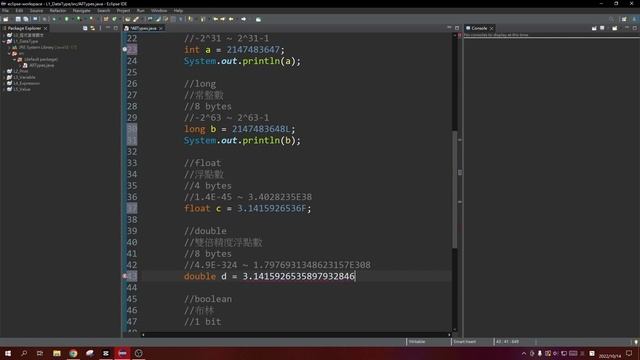
Task: Click the Open Type toolbar icon
Action: pos(128,19)
